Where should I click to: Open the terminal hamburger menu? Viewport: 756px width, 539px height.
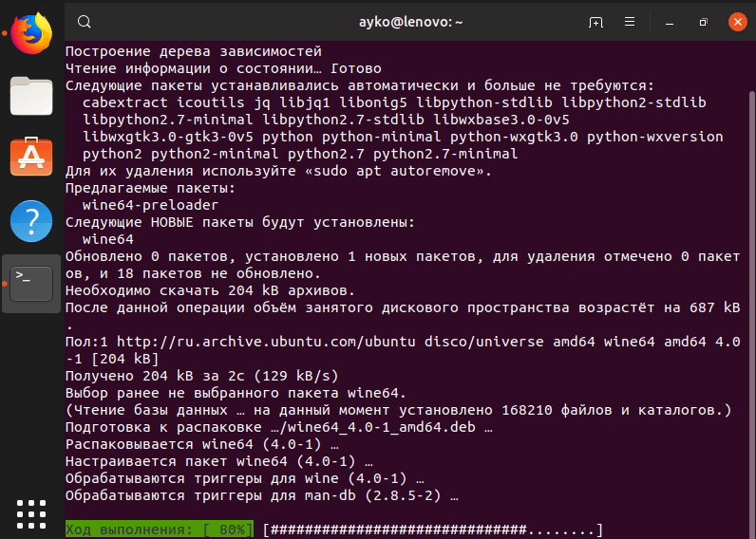[629, 22]
